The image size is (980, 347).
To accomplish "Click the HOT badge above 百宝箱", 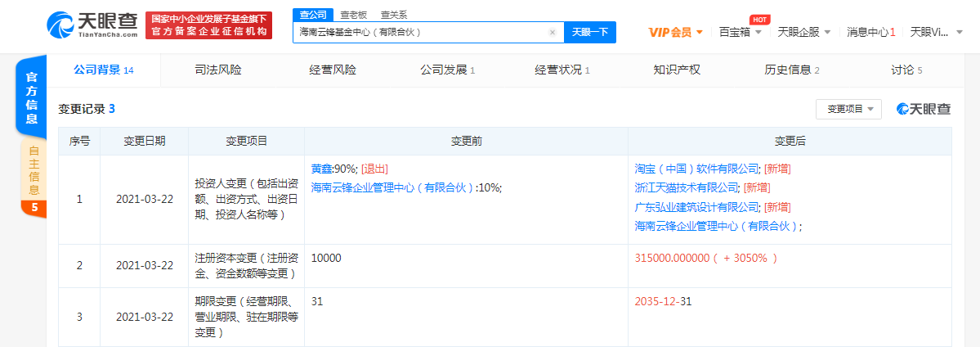I will (758, 19).
